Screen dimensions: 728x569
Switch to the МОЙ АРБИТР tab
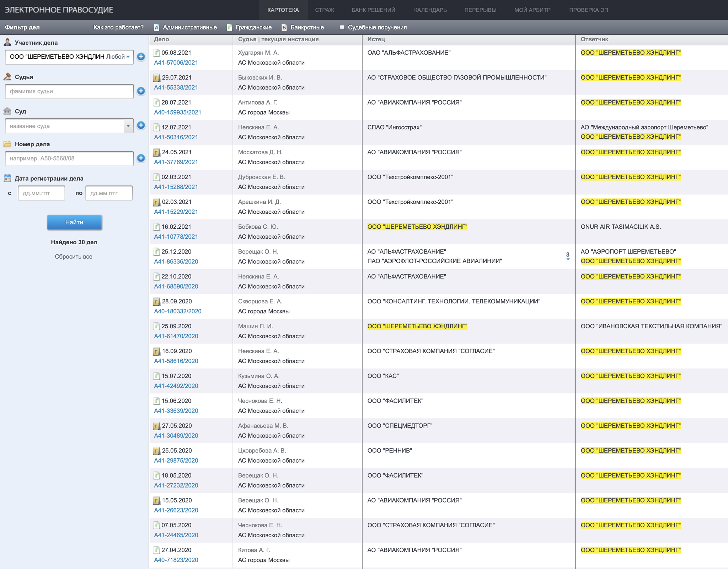click(x=532, y=10)
